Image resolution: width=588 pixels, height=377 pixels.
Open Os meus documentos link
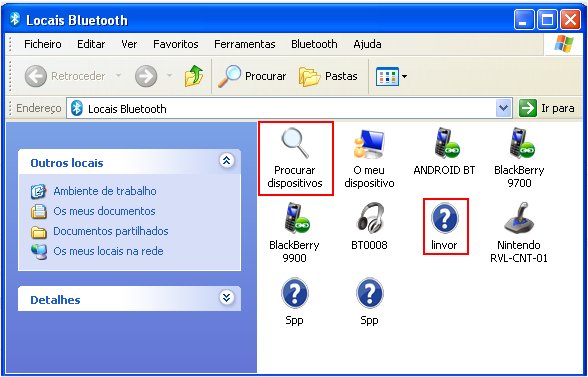pyautogui.click(x=104, y=211)
